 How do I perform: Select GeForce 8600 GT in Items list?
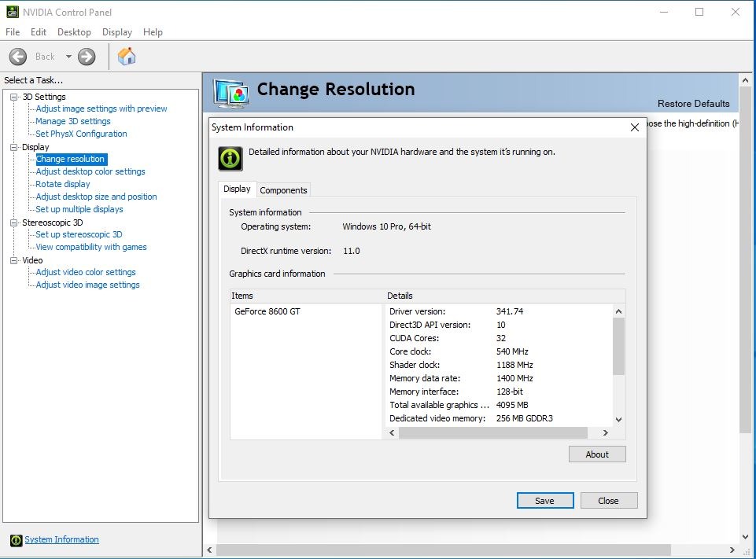point(267,312)
